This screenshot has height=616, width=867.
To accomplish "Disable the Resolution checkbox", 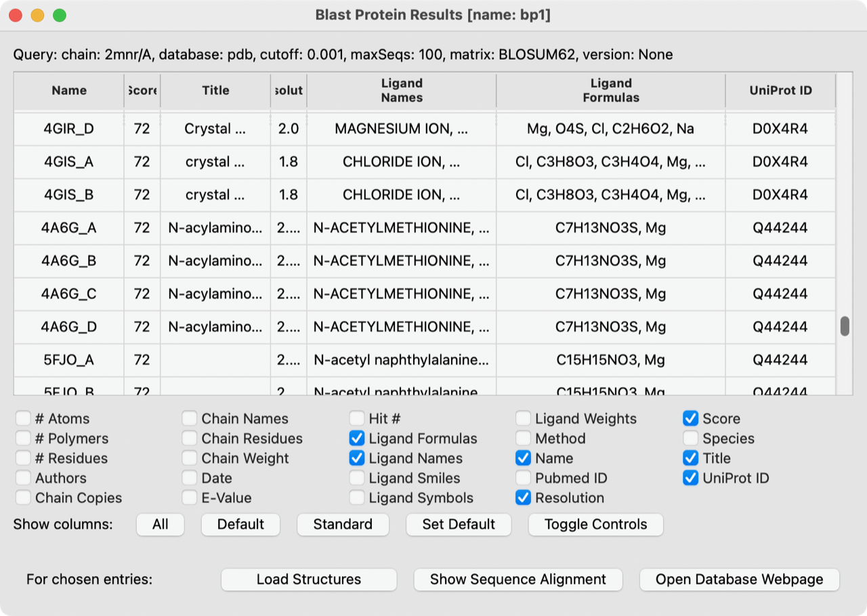I will [x=523, y=498].
